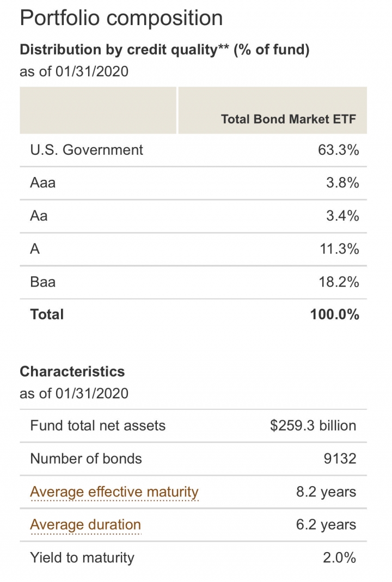Click the Portfolio composition heading
Viewport: 392px width, 582px height.
[121, 18]
